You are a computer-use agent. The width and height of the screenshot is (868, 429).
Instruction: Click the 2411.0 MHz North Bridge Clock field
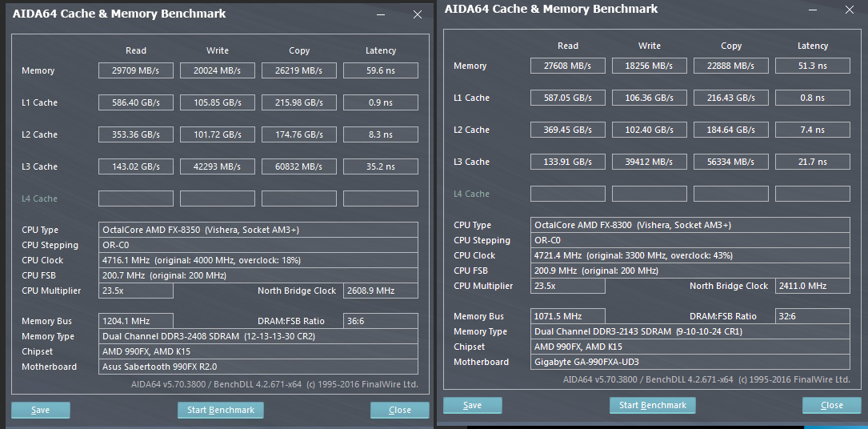pyautogui.click(x=813, y=286)
